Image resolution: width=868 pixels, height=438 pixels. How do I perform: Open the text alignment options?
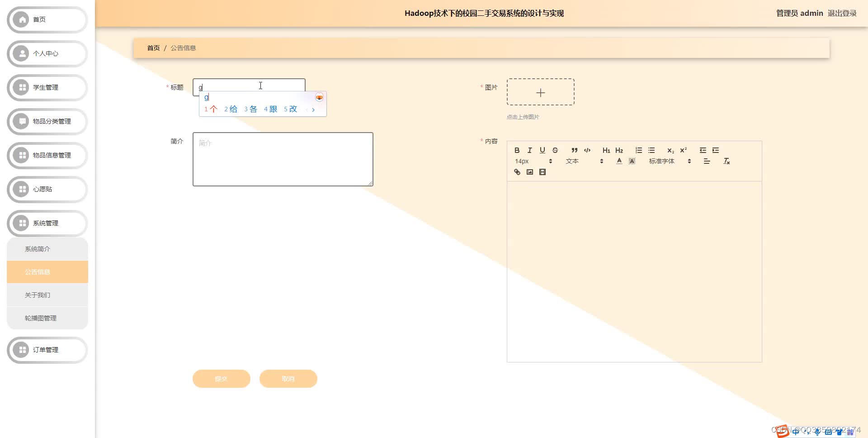(x=707, y=161)
